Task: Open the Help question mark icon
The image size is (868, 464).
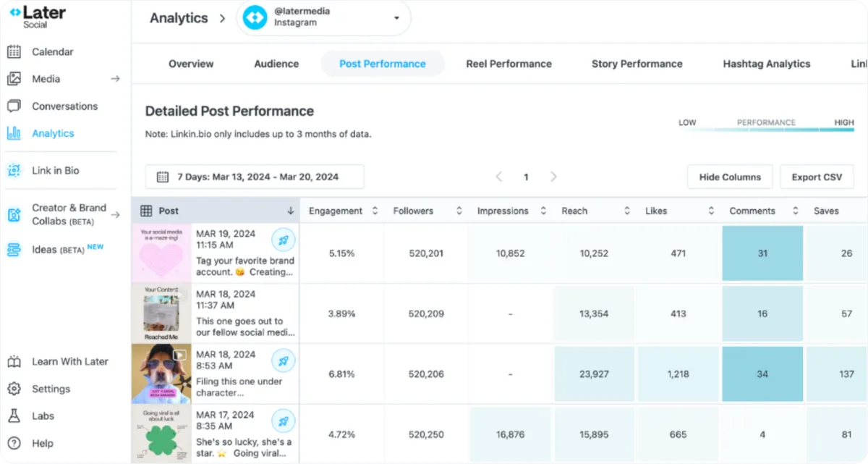Action: [14, 443]
